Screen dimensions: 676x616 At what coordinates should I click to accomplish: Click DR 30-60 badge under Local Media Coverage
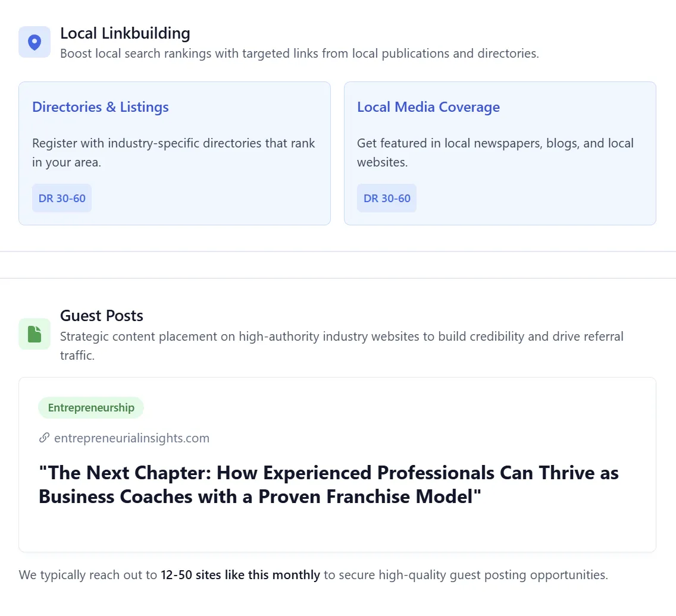[387, 198]
